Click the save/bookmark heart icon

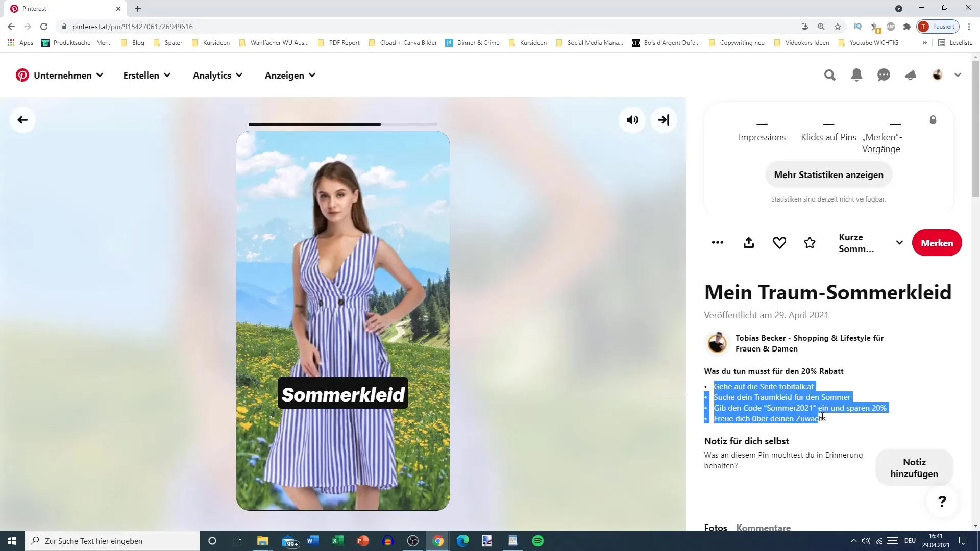779,243
